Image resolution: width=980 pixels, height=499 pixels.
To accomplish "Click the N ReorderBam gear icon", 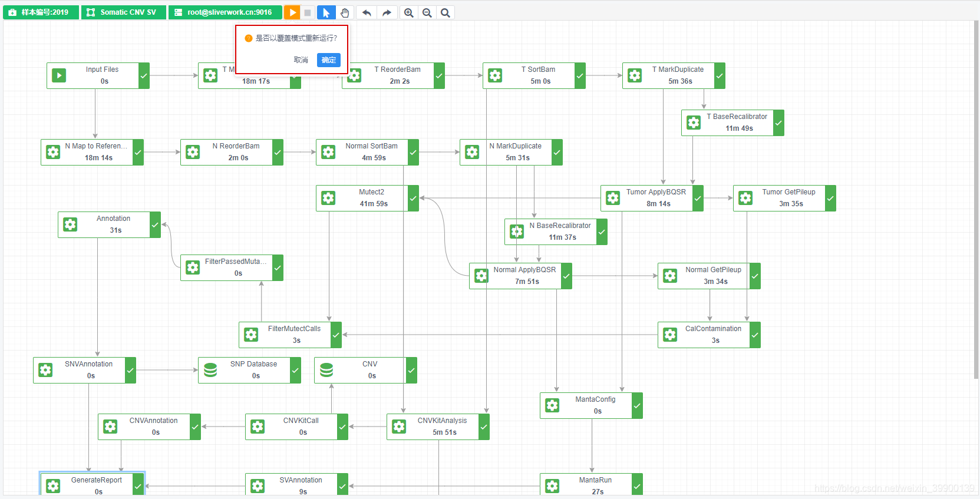I will click(x=193, y=152).
